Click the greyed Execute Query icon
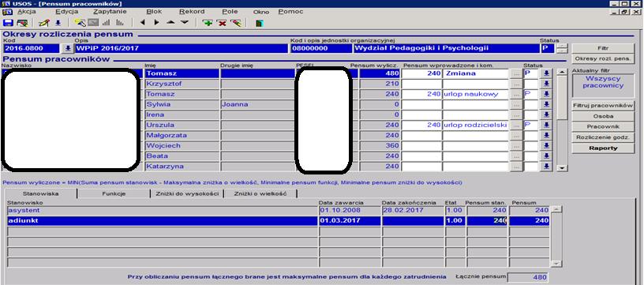The image size is (644, 285). coord(93,23)
